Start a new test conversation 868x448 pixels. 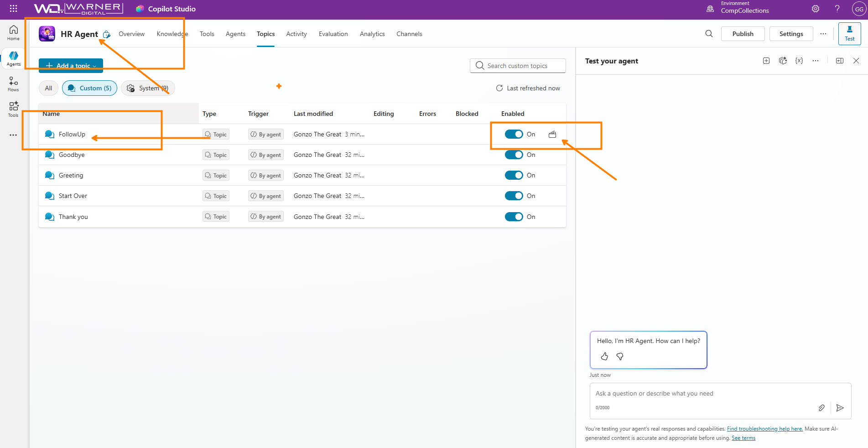coord(766,61)
